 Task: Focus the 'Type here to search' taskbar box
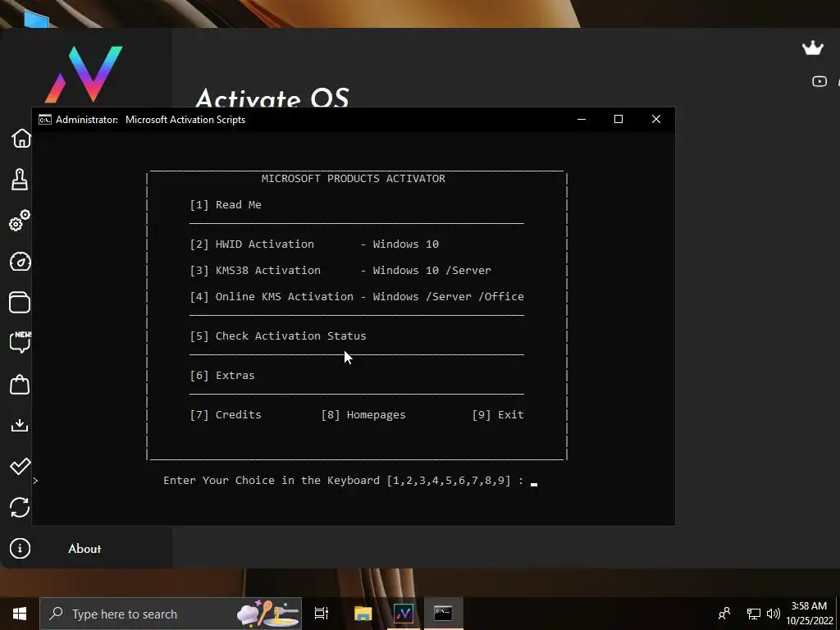click(x=171, y=614)
